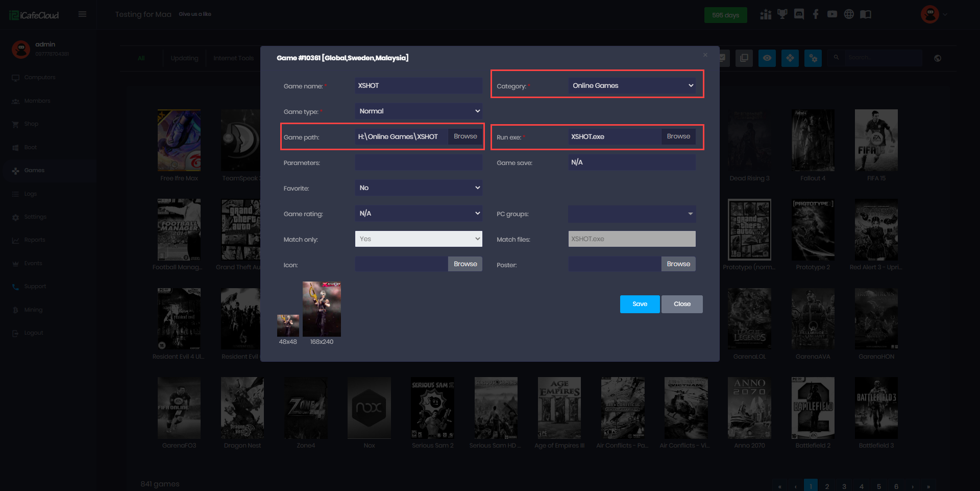Open the Favorite dropdown
This screenshot has width=980, height=491.
(419, 188)
